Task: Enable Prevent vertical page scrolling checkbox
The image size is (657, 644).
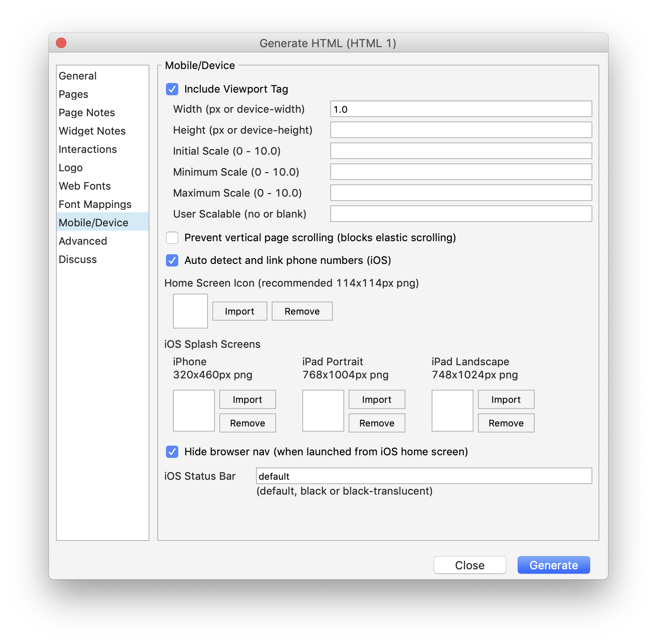Action: coord(172,238)
